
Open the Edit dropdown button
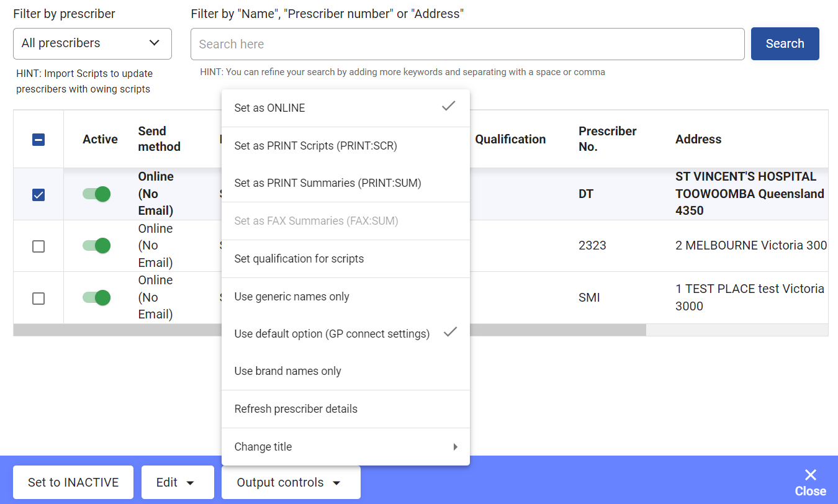click(x=178, y=482)
